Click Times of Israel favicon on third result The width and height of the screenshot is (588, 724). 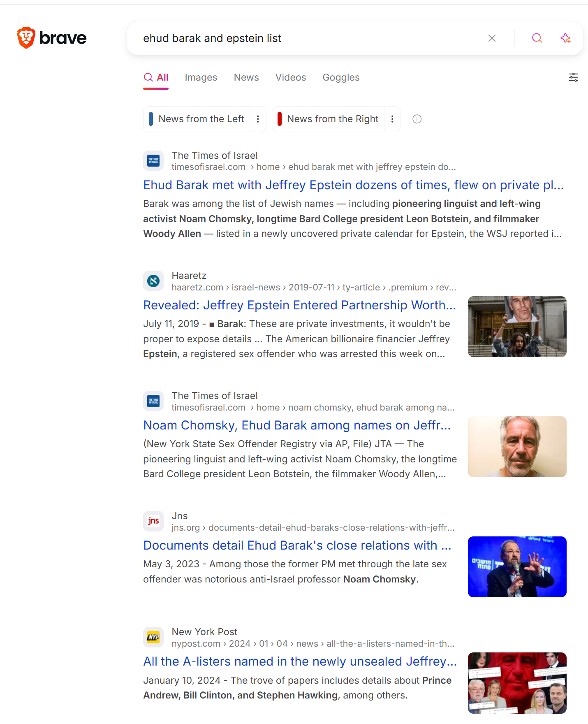pyautogui.click(x=153, y=401)
